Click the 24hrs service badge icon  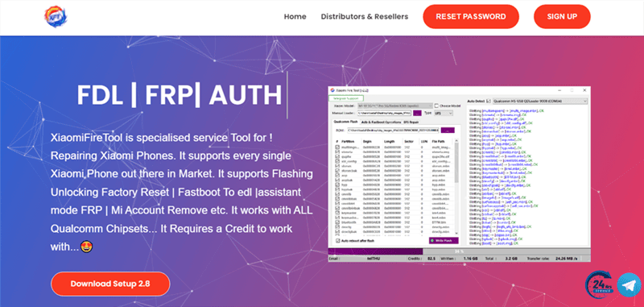(600, 283)
